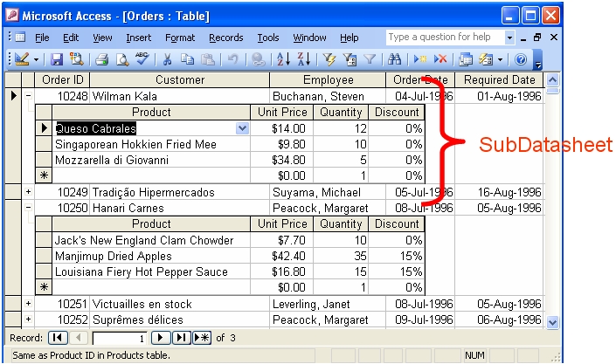Viewport: 616px width, 364px height.
Task: Click the 'Tradição Hipermercados' customer cell
Action: (x=180, y=192)
